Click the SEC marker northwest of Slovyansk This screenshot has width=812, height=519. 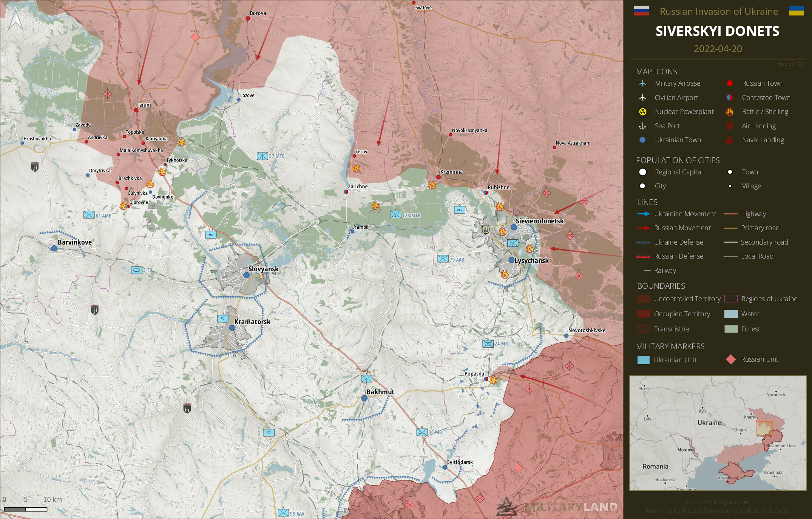211,234
